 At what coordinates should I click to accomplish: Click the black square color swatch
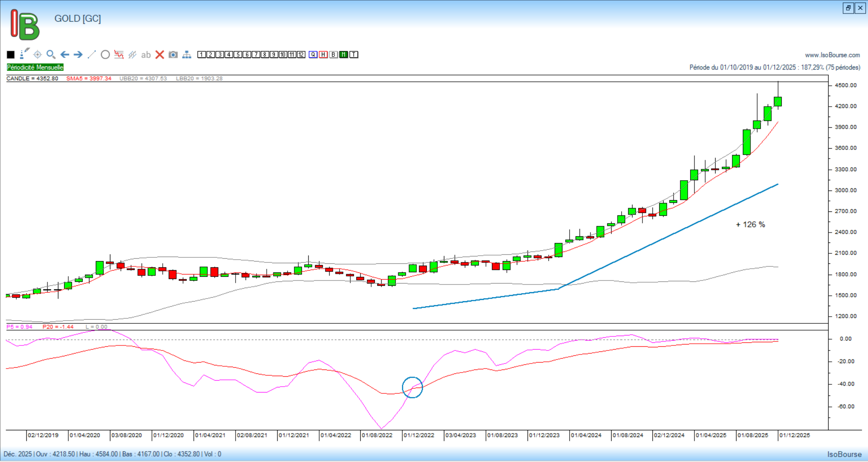pos(11,55)
